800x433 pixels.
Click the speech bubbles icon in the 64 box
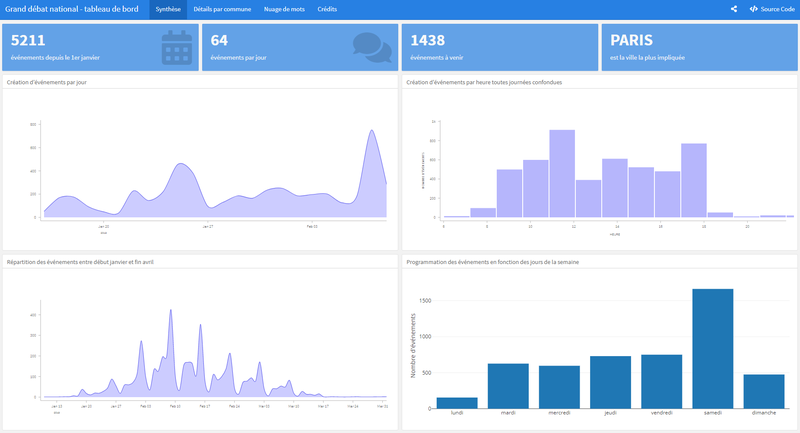pyautogui.click(x=372, y=47)
